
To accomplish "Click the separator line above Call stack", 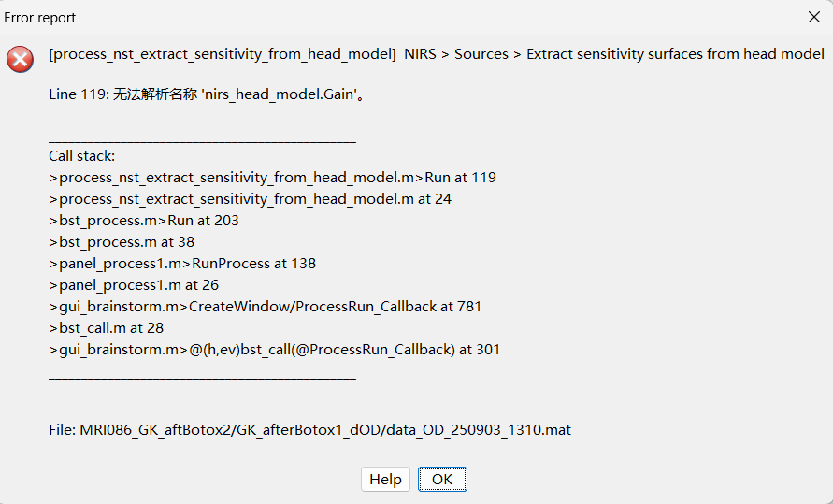I will coord(202,142).
